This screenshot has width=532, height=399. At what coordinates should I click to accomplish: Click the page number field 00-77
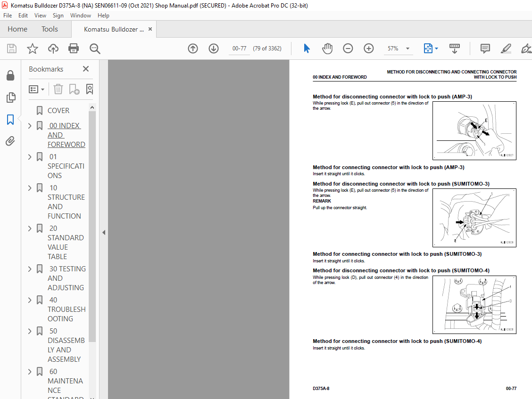coord(239,49)
